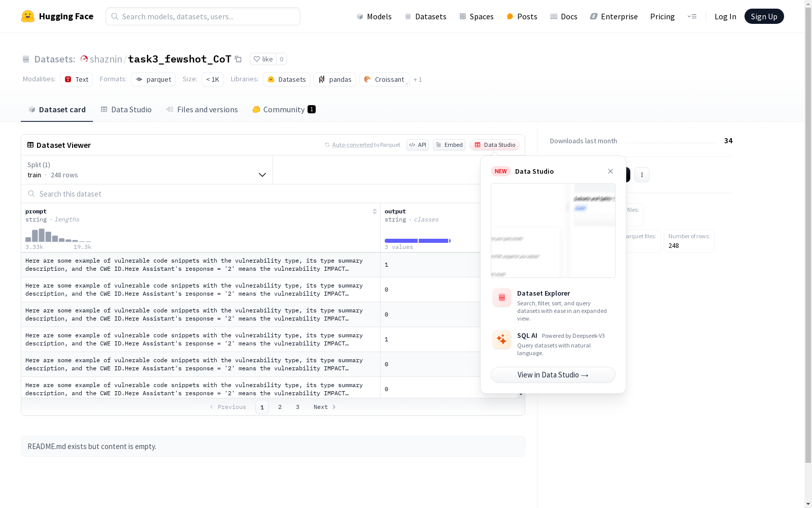This screenshot has height=508, width=812.
Task: Click the API button in Dataset Viewer
Action: [x=418, y=145]
